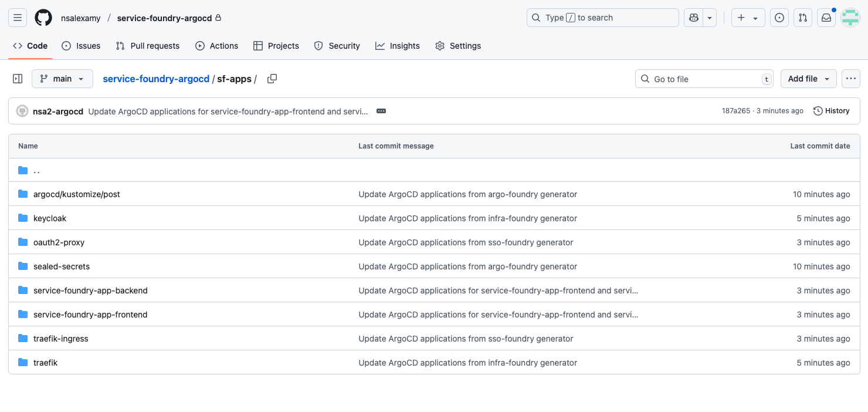
Task: Click folder icon of the traefik row
Action: click(x=23, y=363)
